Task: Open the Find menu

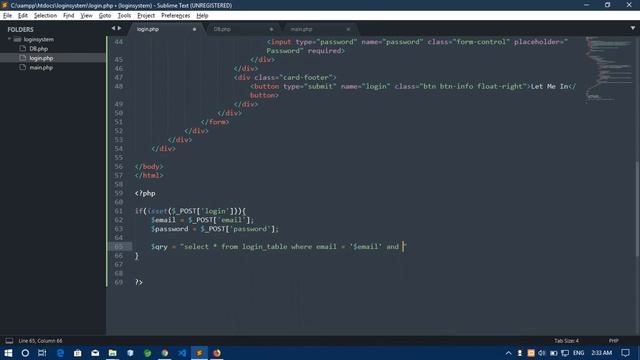Action: (69, 16)
